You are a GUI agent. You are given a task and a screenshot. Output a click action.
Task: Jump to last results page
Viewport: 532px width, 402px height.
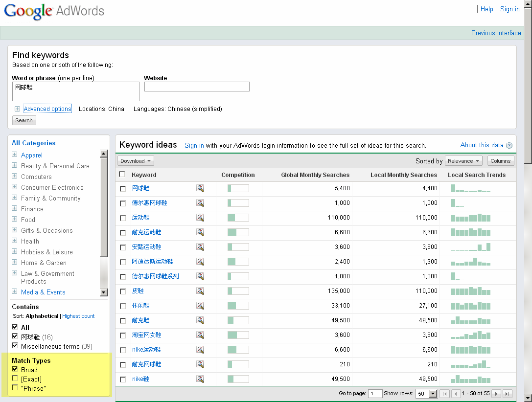tap(507, 394)
